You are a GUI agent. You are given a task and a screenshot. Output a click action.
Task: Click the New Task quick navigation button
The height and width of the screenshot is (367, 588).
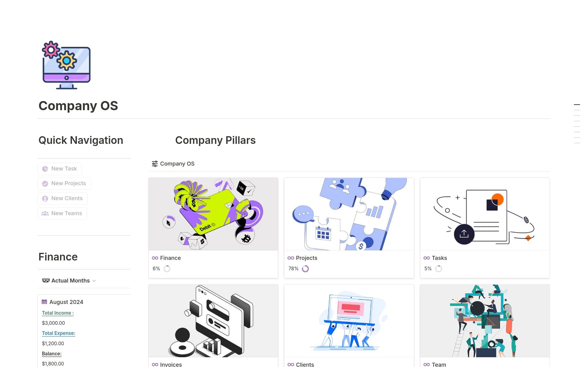(x=59, y=169)
